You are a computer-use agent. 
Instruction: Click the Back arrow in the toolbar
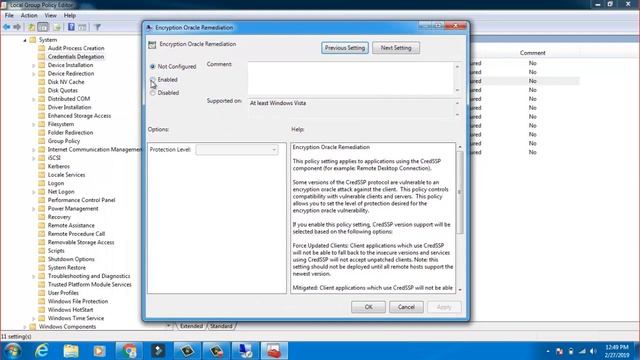click(x=7, y=27)
